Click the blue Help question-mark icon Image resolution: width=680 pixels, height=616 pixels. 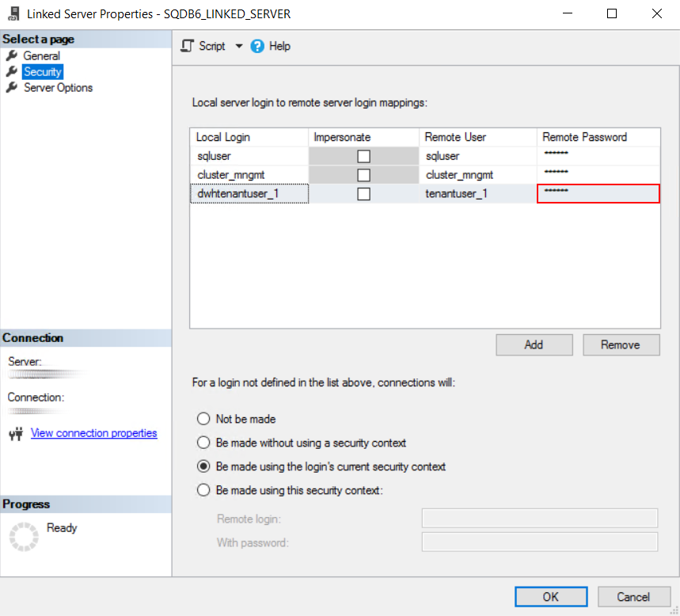[257, 46]
